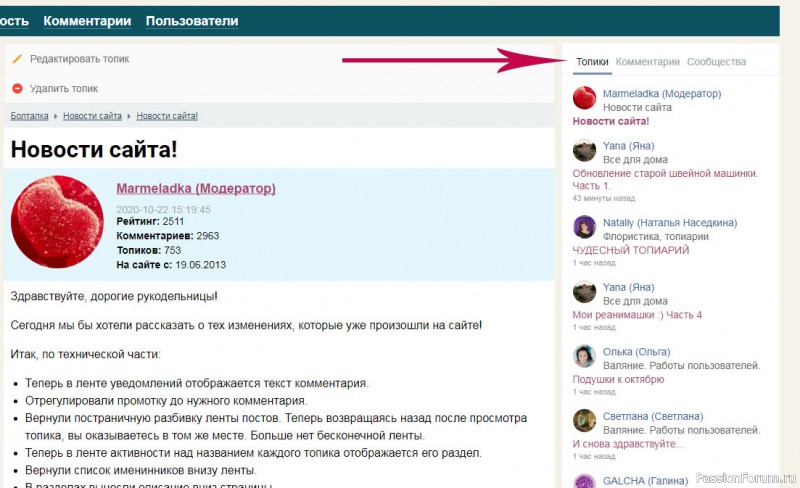Screen dimensions: 800x488
Task: Click the Итак, по технической части line
Action: click(85, 354)
